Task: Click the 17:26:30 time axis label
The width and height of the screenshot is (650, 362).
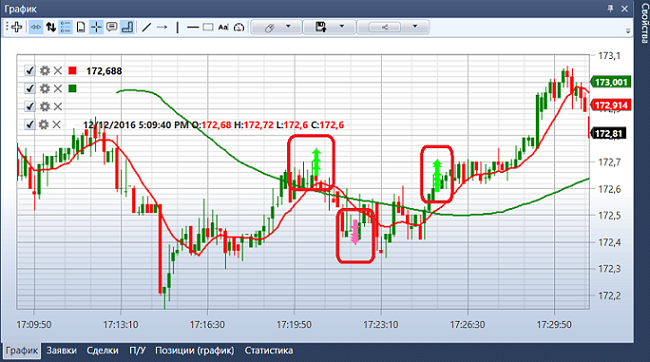Action: click(467, 325)
